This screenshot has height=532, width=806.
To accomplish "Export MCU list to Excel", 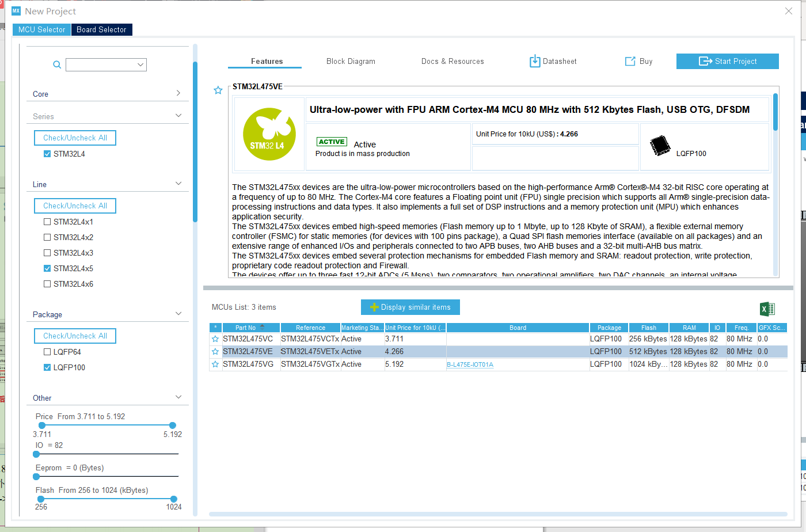I will pyautogui.click(x=767, y=309).
